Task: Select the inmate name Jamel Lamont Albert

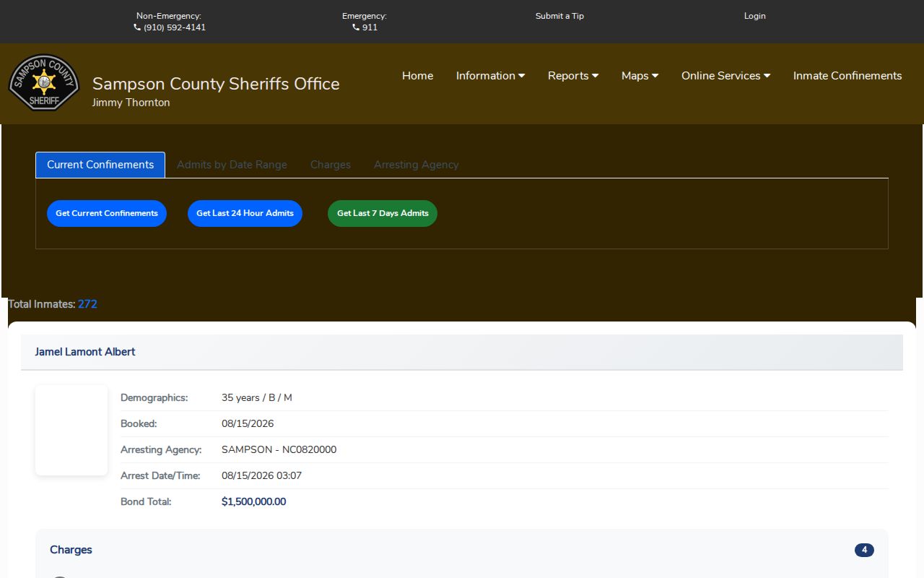Action: pyautogui.click(x=85, y=352)
